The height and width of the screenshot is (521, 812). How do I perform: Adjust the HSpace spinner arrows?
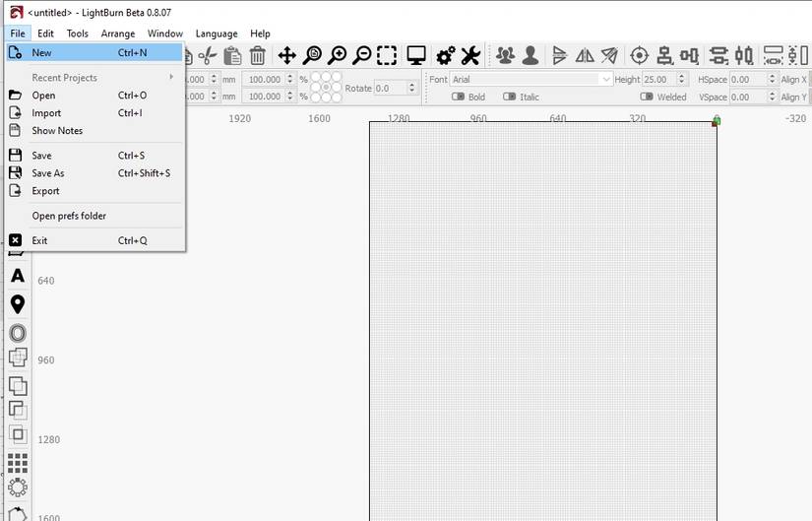[772, 80]
